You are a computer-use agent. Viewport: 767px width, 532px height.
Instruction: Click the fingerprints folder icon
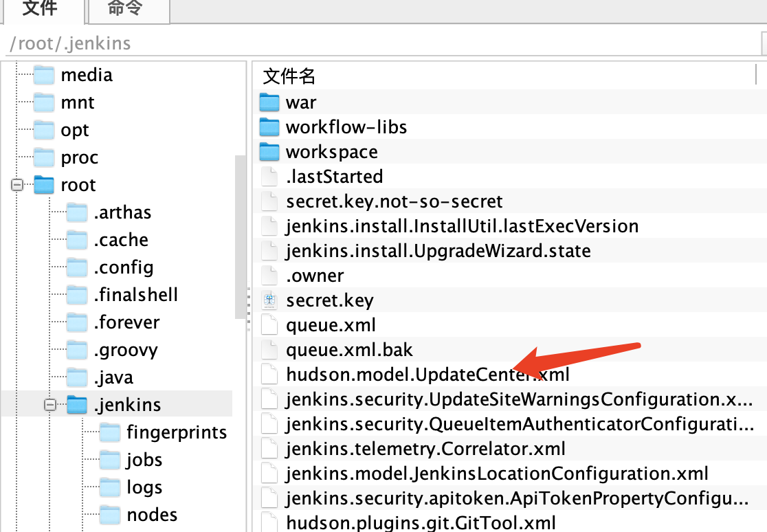point(109,432)
